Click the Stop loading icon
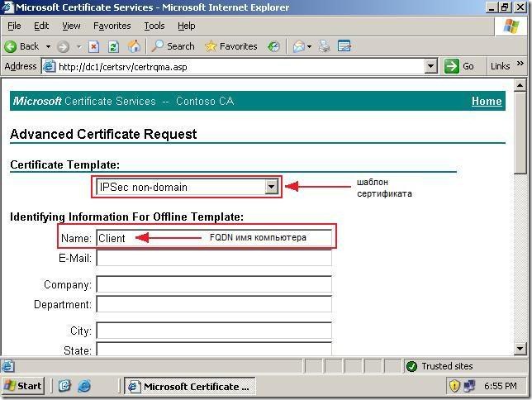The height and width of the screenshot is (400, 532). pyautogui.click(x=94, y=46)
